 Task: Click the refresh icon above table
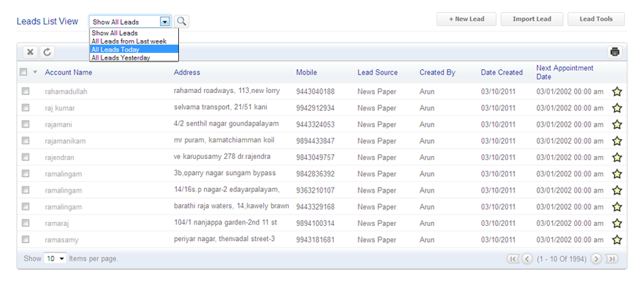tap(47, 52)
